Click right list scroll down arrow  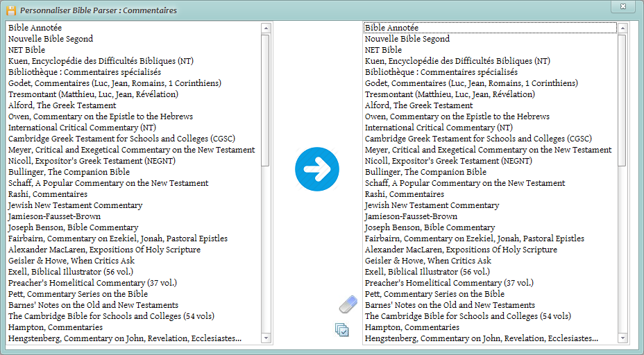click(x=622, y=338)
